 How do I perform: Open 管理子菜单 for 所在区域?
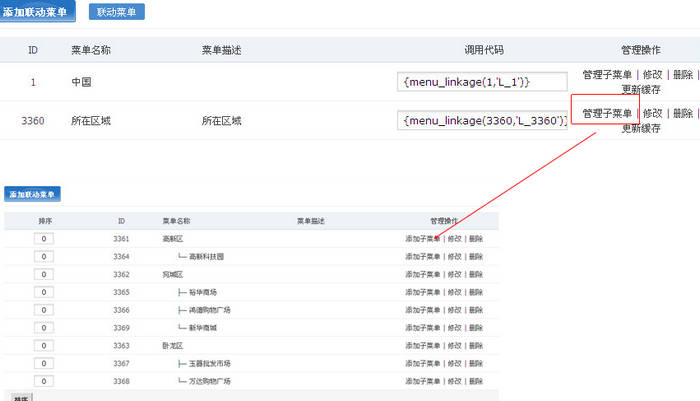click(607, 113)
